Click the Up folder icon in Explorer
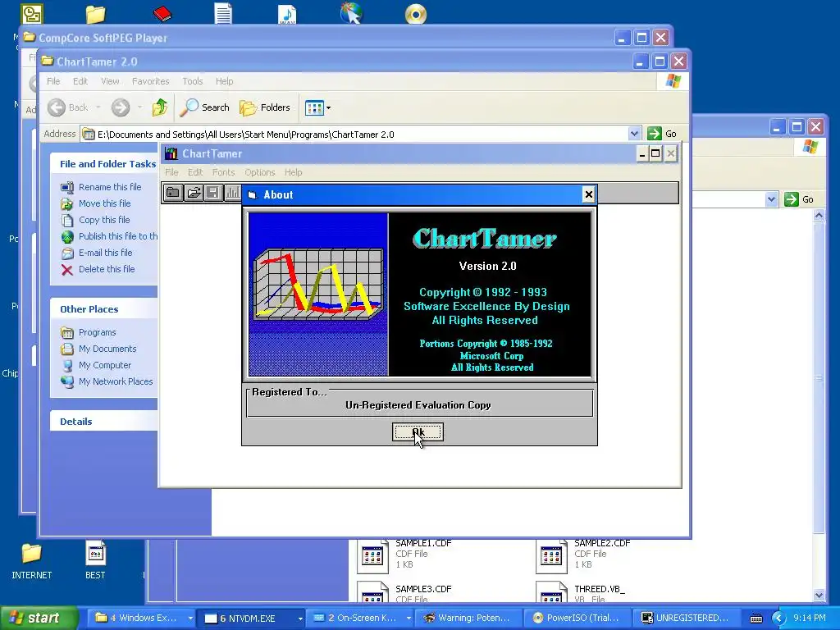The image size is (840, 630). (x=160, y=107)
